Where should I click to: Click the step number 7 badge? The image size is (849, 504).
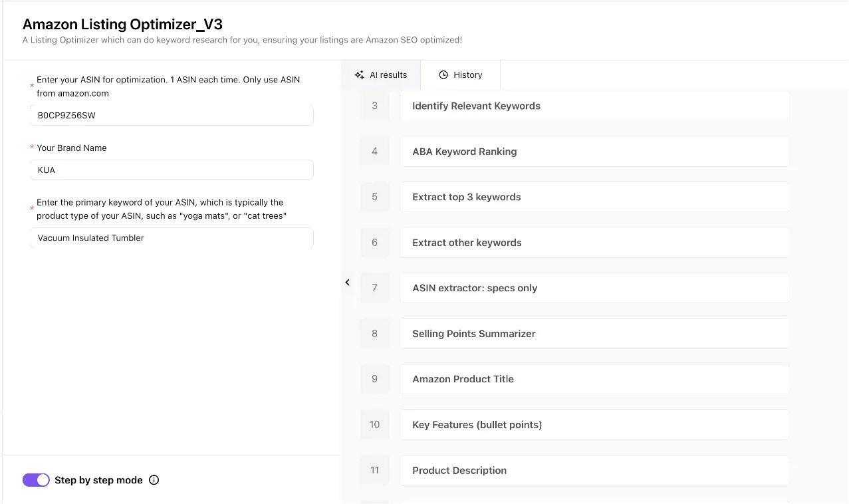coord(374,288)
